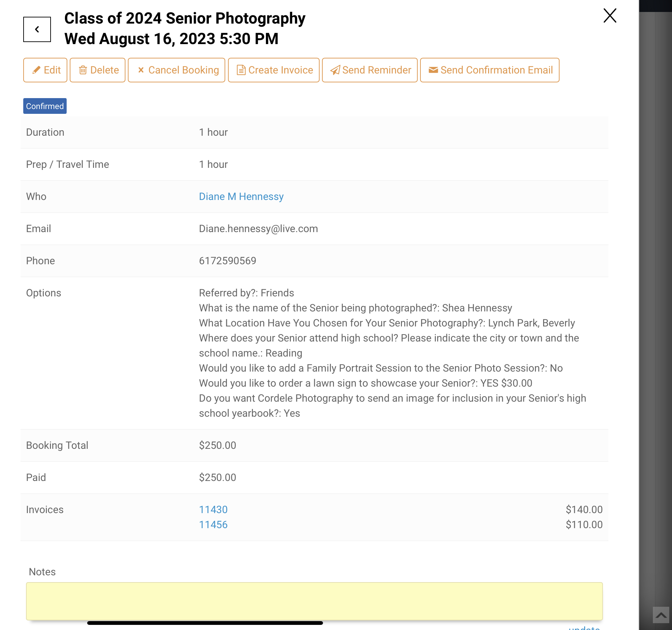Open invoice 11430
This screenshot has height=630, width=672.
[x=213, y=510]
